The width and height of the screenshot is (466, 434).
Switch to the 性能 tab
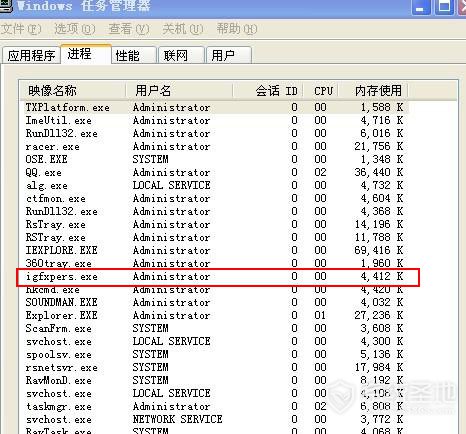coord(134,55)
